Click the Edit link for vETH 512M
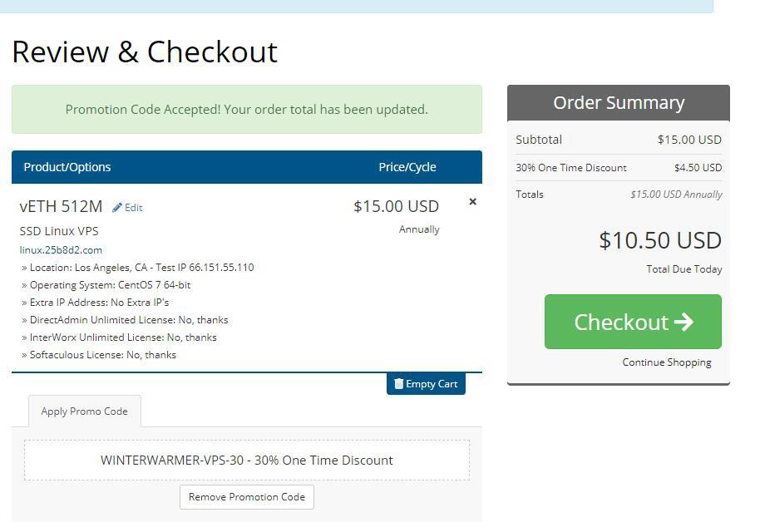The height and width of the screenshot is (532, 760). coord(133,208)
